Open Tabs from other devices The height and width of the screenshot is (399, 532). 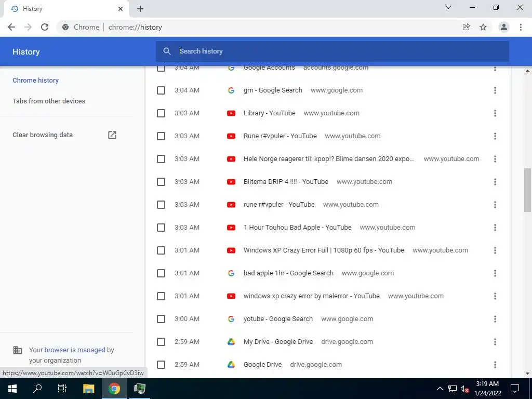coord(49,101)
